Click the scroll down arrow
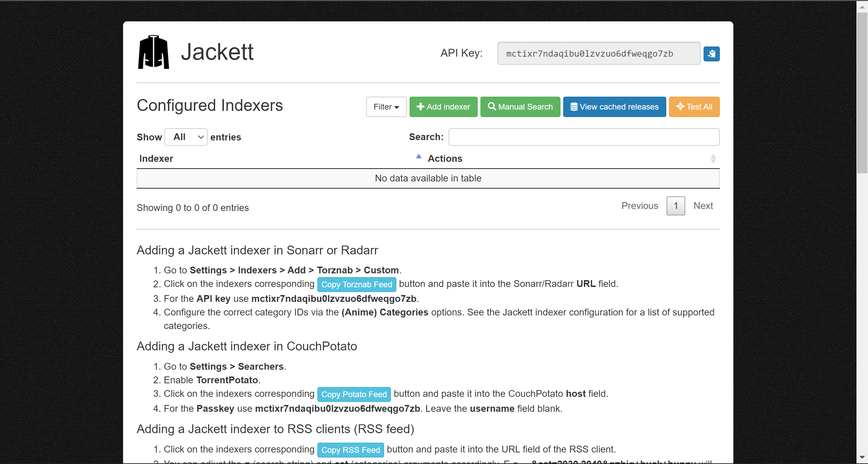Screen dimensions: 868x464 coord(862,458)
